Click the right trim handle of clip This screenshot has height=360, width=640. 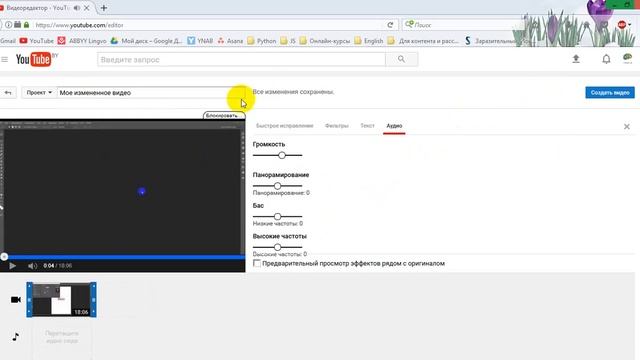click(x=93, y=300)
